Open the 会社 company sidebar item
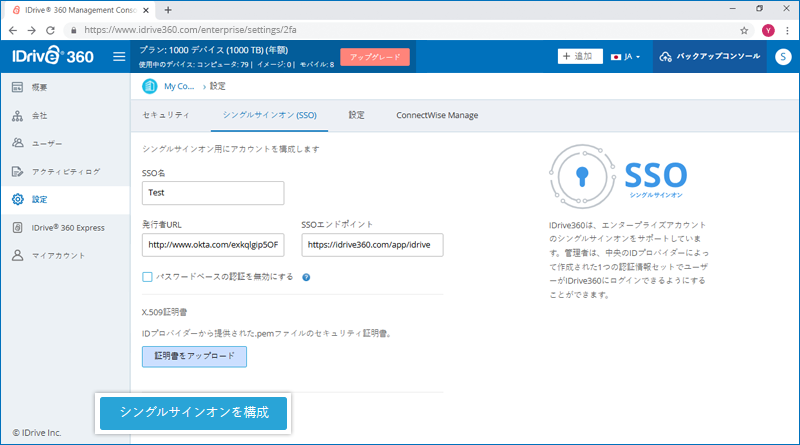Image resolution: width=800 pixels, height=445 pixels. point(65,116)
